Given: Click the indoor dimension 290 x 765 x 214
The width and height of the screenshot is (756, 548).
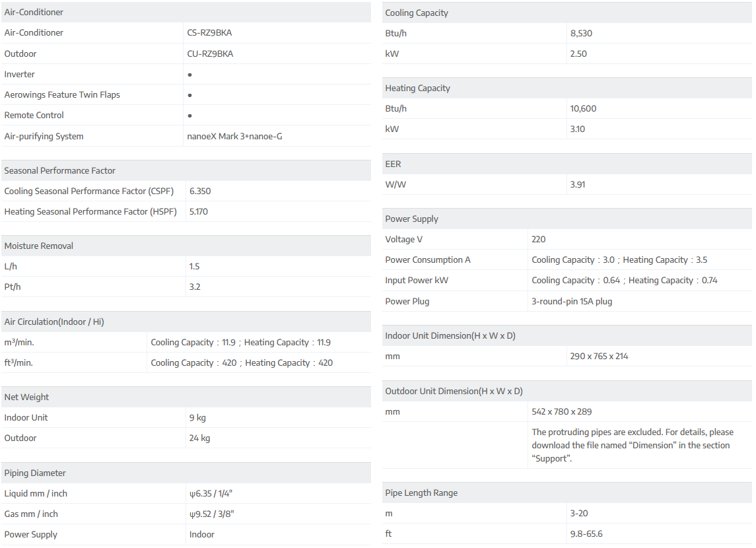Looking at the screenshot, I should 599,356.
